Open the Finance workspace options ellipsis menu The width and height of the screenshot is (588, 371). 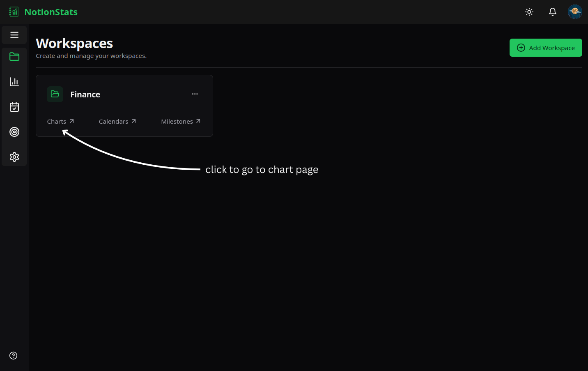195,94
